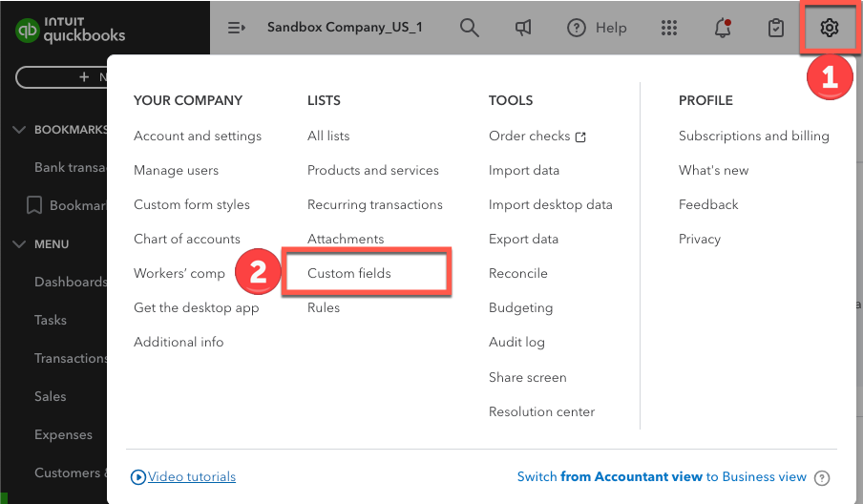Collapse the sidebar navigation toggle icon
Screen dimensions: 863x504
click(237, 28)
